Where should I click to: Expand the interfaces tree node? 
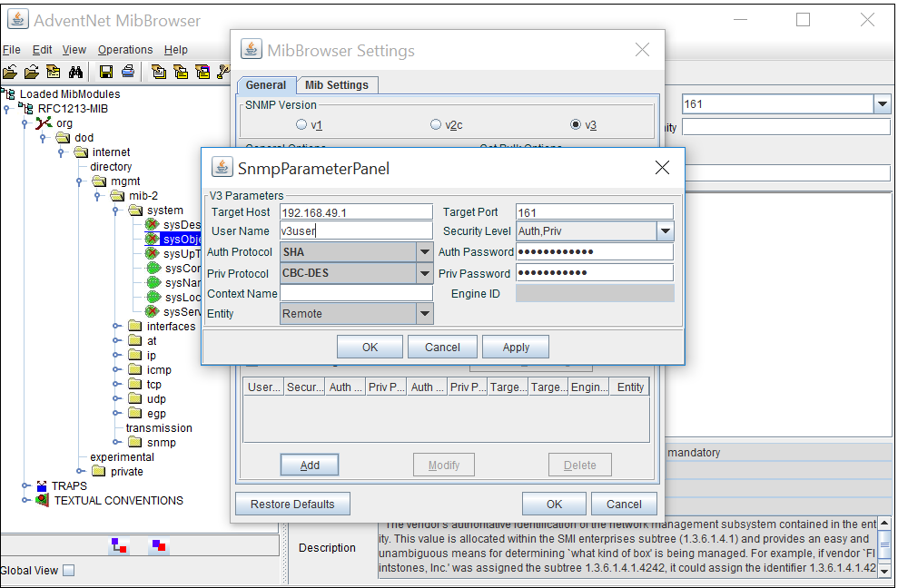(116, 327)
